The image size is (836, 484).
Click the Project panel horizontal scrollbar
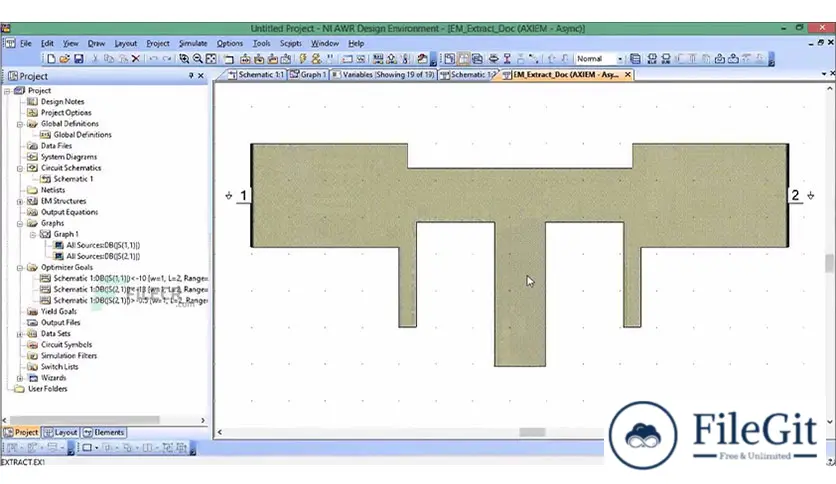click(x=84, y=420)
